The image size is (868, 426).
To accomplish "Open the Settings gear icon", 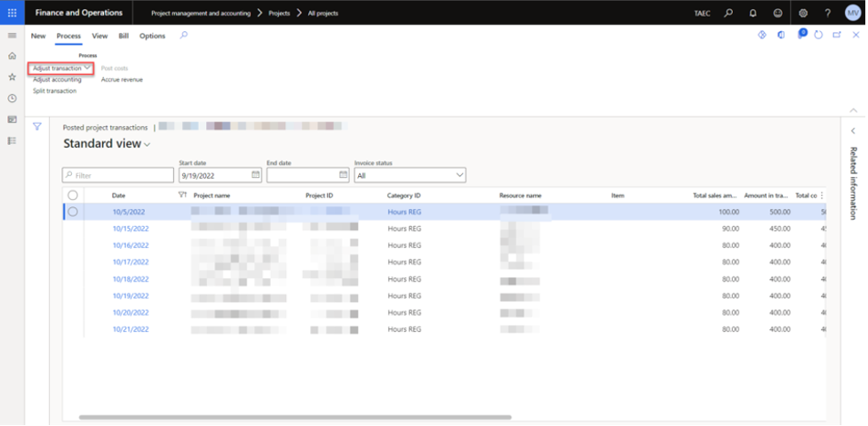I will point(803,13).
